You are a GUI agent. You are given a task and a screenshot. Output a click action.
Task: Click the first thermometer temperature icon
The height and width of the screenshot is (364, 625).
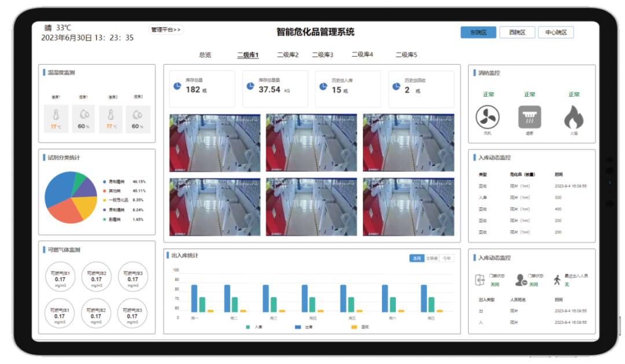(56, 114)
